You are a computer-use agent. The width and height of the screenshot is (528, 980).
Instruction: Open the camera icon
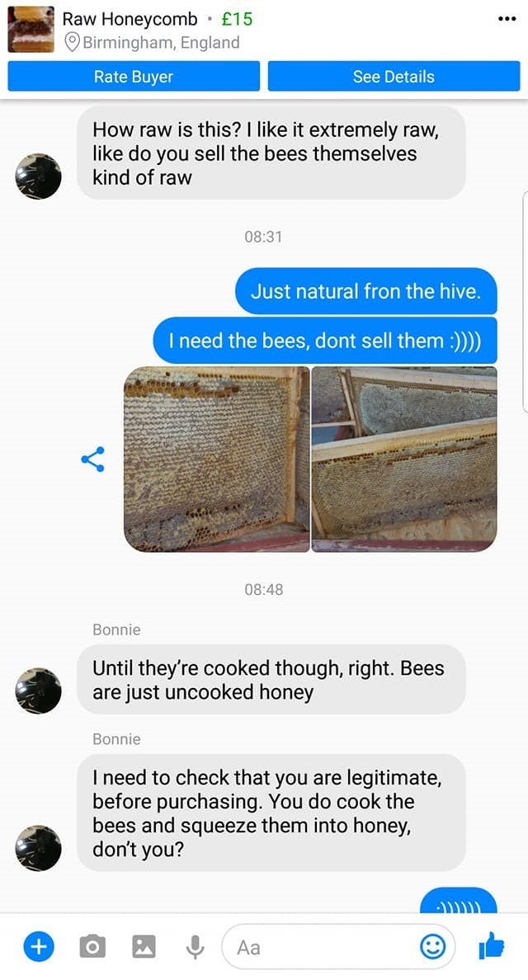point(92,947)
